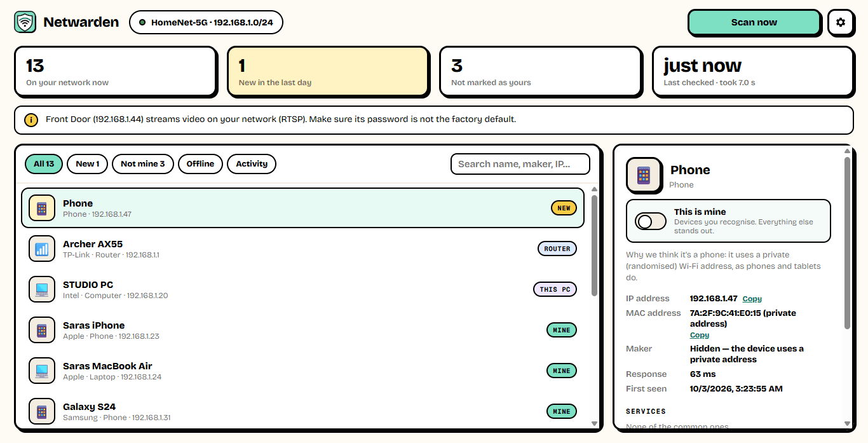Select the Archer AX55 device row

pyautogui.click(x=302, y=249)
